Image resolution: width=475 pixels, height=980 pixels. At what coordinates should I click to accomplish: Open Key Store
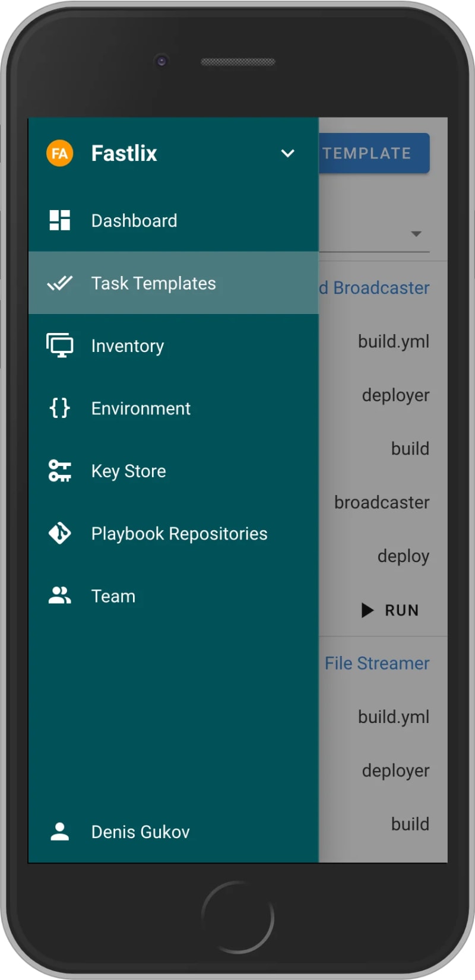click(x=173, y=471)
